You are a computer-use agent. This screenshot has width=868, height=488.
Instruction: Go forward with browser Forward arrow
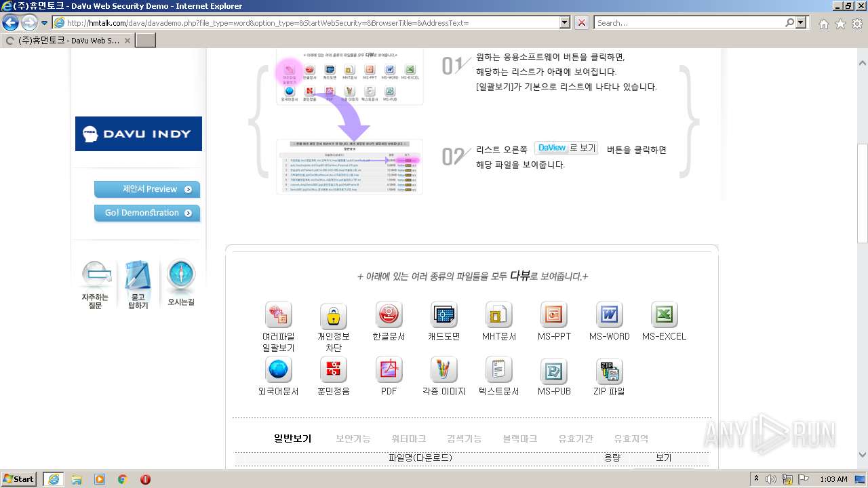29,23
